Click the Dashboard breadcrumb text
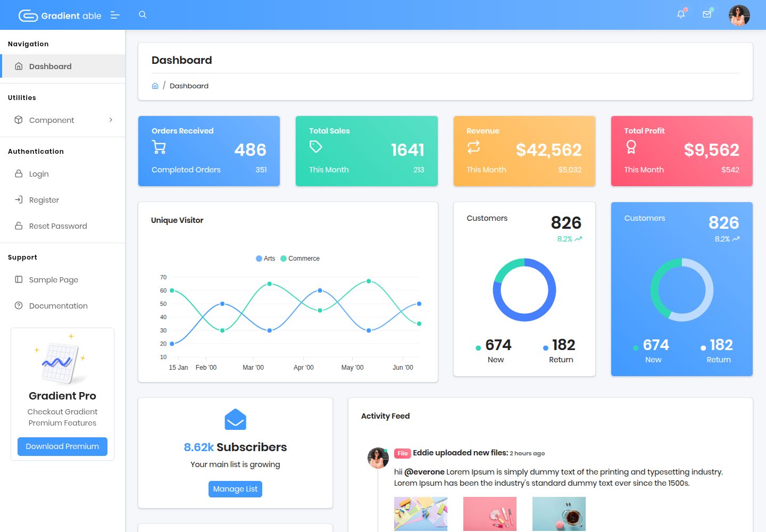This screenshot has width=766, height=532. pos(189,86)
